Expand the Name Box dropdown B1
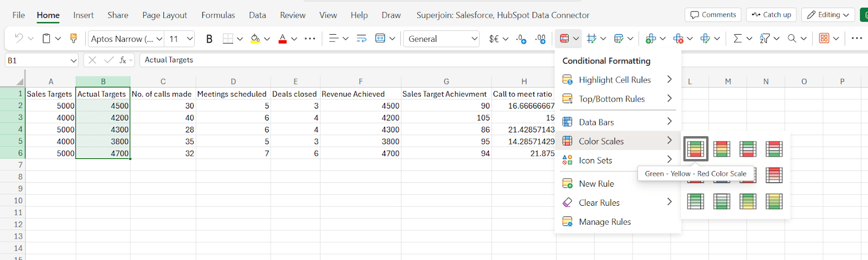The width and height of the screenshot is (868, 260). tap(74, 61)
